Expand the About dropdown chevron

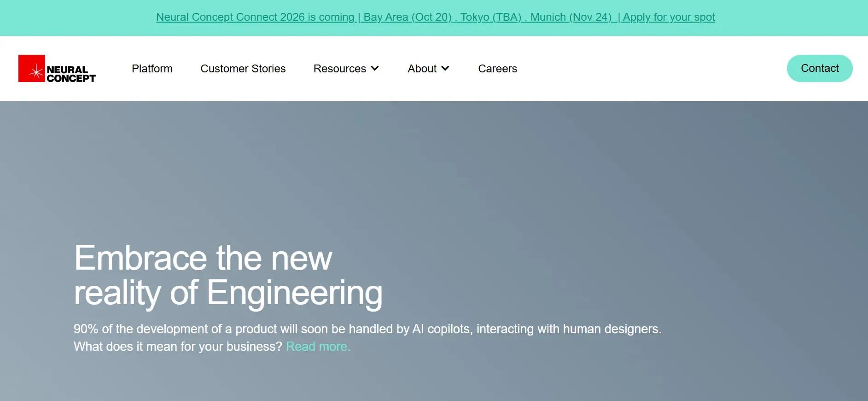pyautogui.click(x=445, y=69)
